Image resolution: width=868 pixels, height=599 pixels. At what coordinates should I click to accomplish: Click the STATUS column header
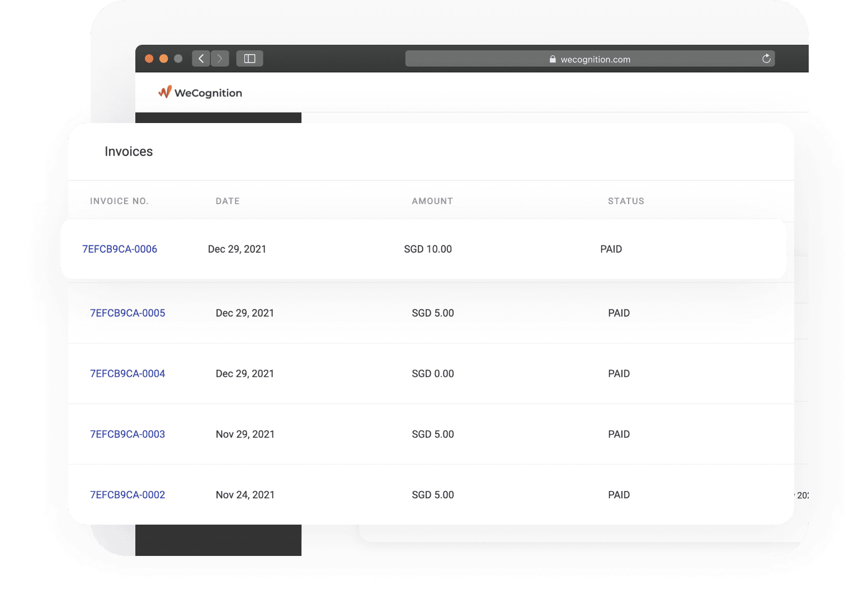pos(626,201)
